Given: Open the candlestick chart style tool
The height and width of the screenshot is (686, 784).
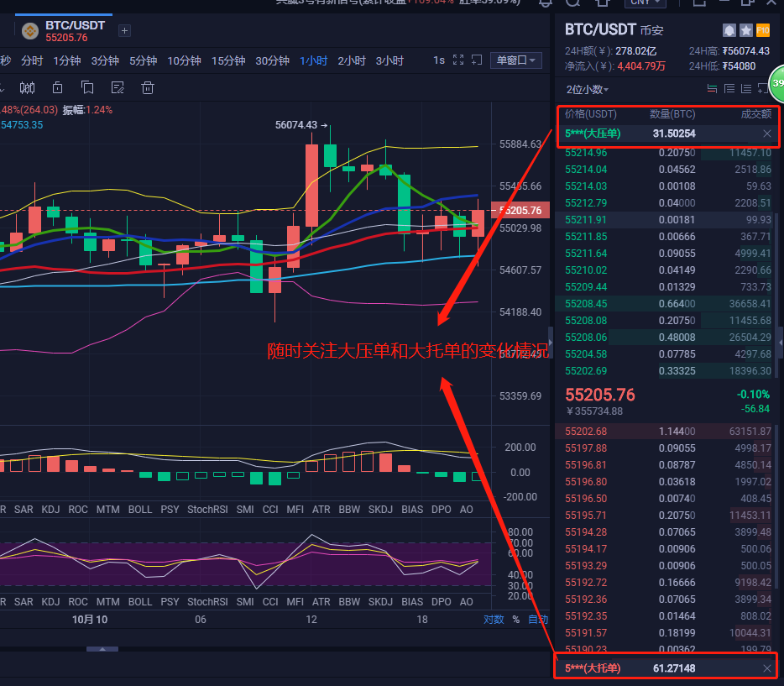Looking at the screenshot, I should point(27,88).
